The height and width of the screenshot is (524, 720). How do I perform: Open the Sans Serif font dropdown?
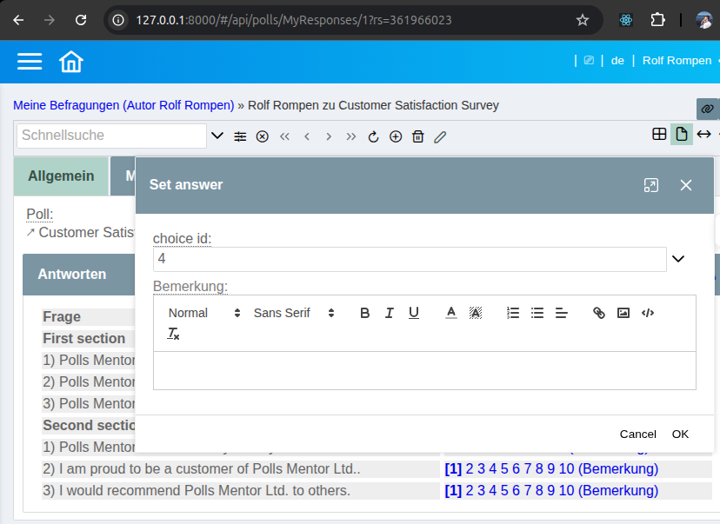(294, 313)
